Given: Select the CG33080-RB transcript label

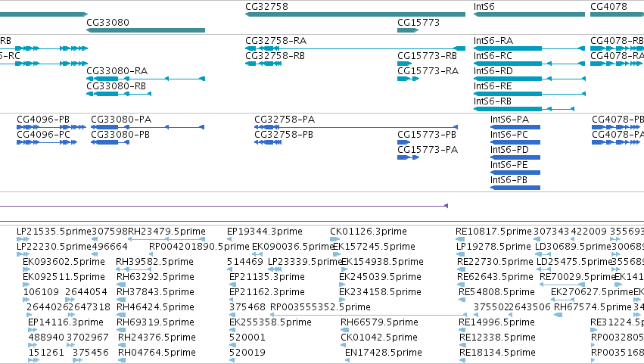Looking at the screenshot, I should click(117, 86).
